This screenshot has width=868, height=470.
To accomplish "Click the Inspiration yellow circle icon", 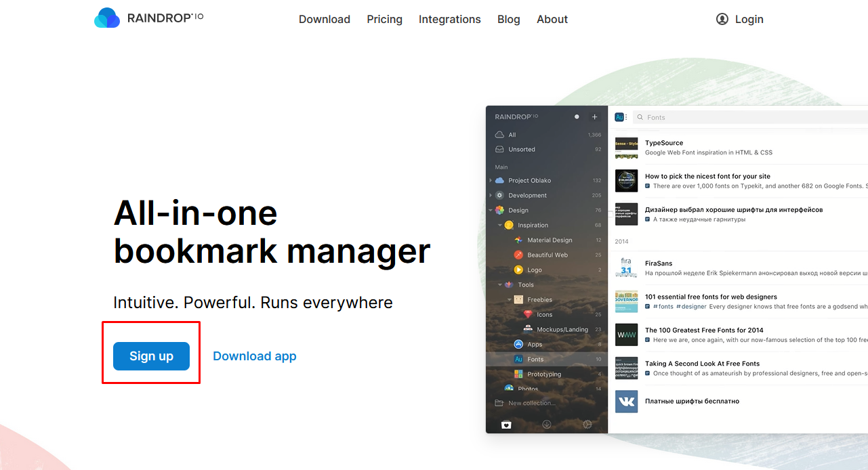I will pos(509,225).
